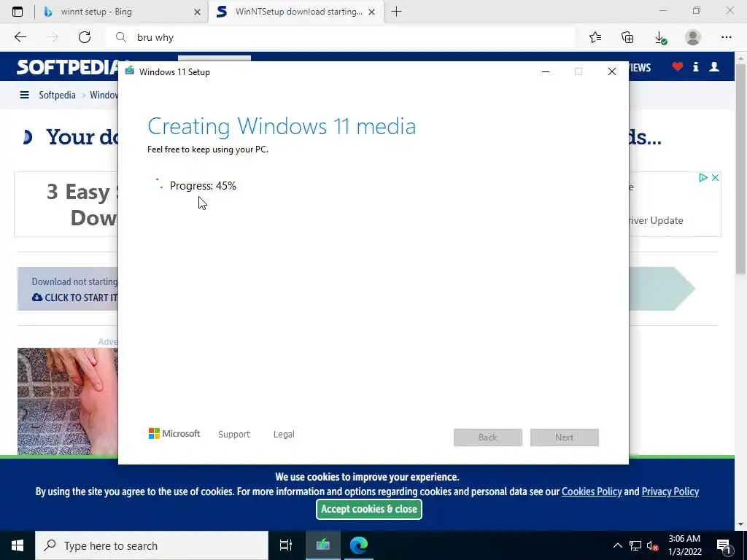
Task: Close the WinNTSetup download tab
Action: [x=372, y=12]
